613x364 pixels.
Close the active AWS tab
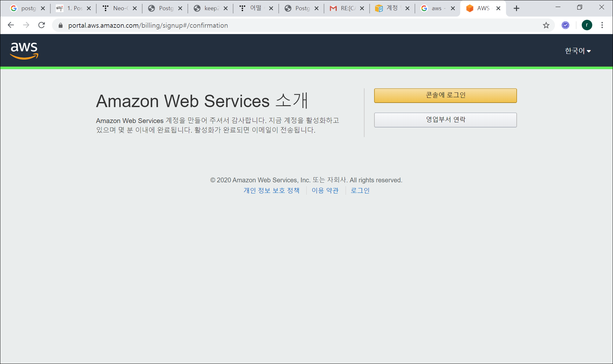(x=498, y=9)
